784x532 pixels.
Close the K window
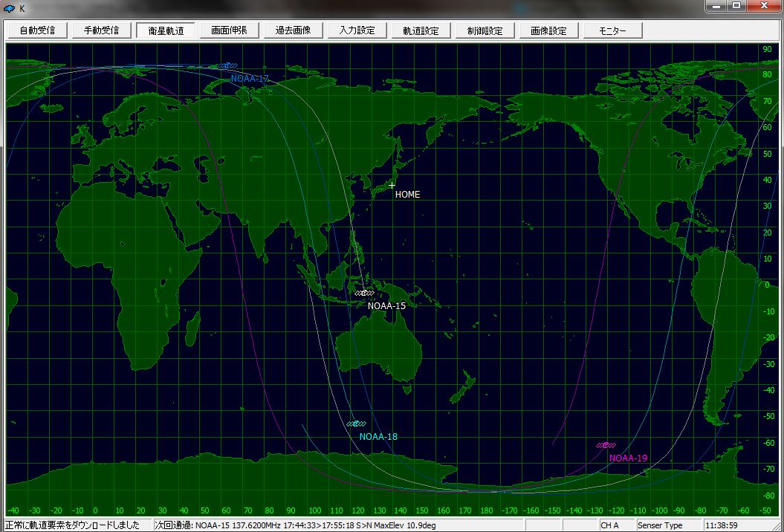764,6
